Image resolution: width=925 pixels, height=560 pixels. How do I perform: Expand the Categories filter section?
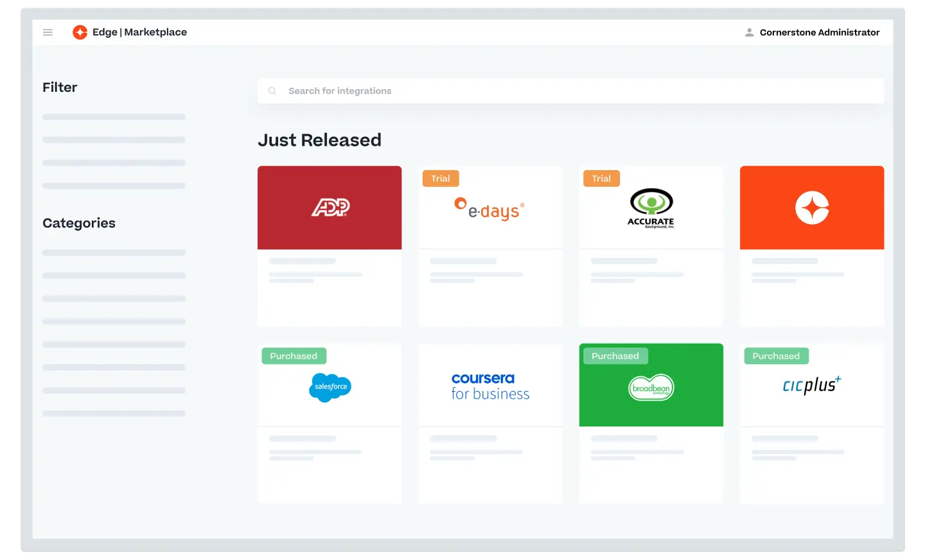point(78,223)
